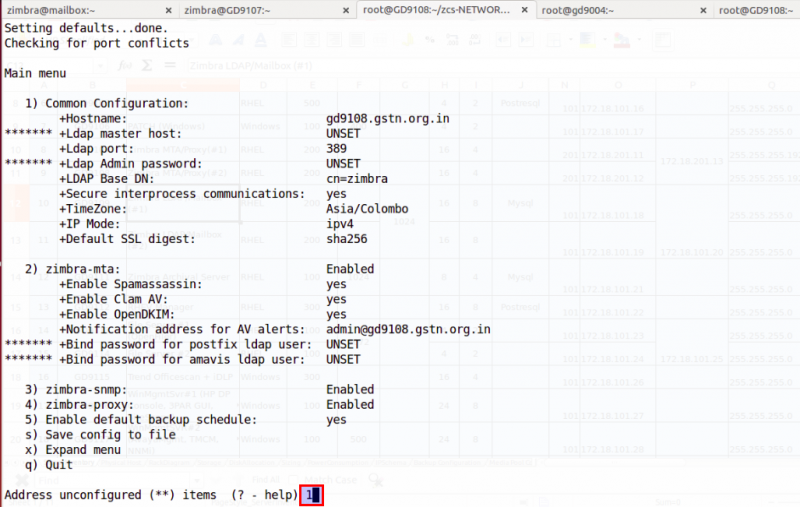Click the '2) zimbra-mta:' line
Screen dimensions: 800x507
(x=72, y=269)
